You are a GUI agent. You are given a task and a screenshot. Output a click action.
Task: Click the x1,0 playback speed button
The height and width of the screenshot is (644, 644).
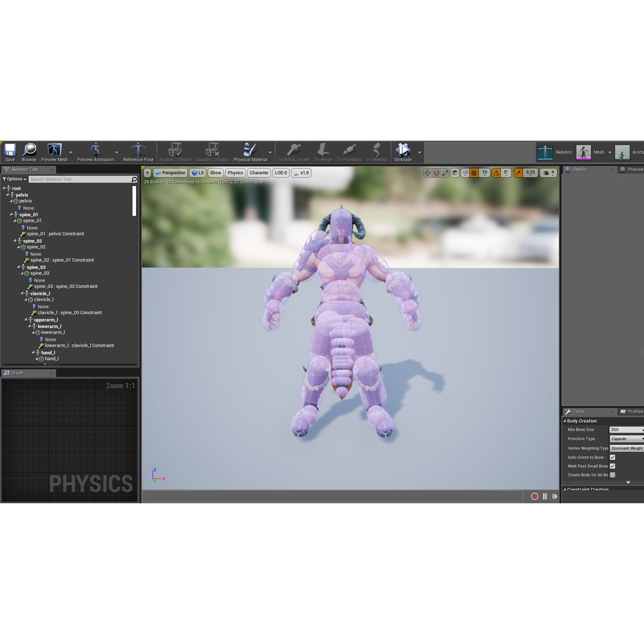(x=301, y=173)
